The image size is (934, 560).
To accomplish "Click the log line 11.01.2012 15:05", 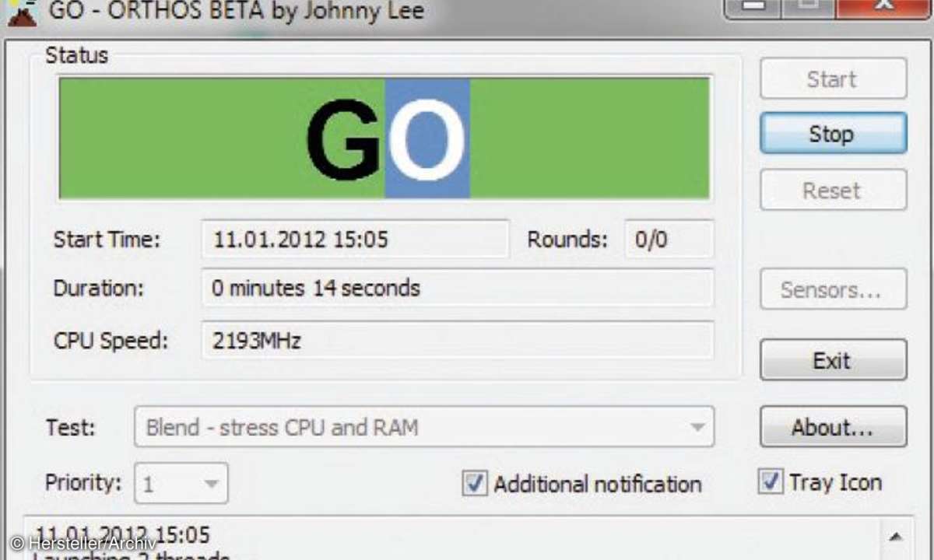I will point(122,534).
